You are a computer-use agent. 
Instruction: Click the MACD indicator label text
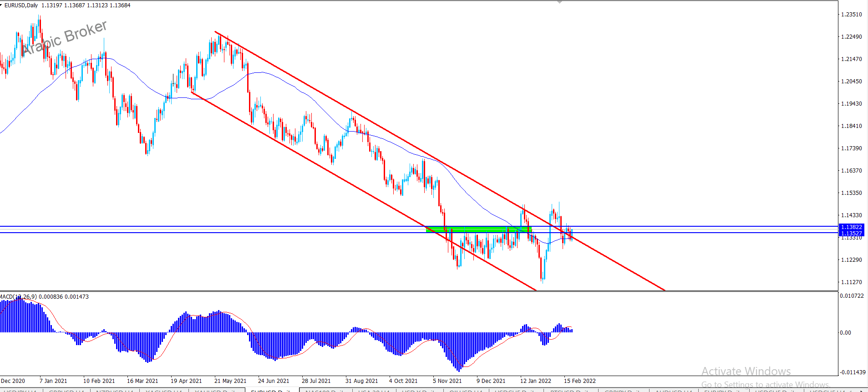(44, 296)
